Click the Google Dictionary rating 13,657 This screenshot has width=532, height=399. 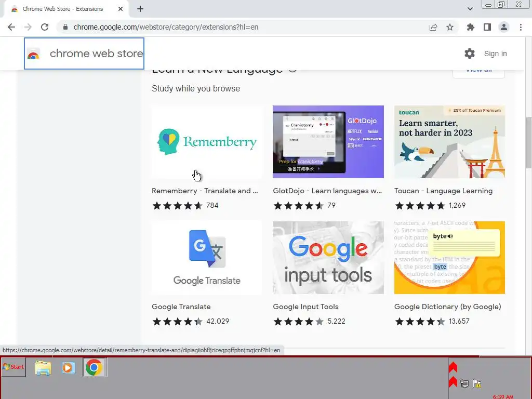432,321
